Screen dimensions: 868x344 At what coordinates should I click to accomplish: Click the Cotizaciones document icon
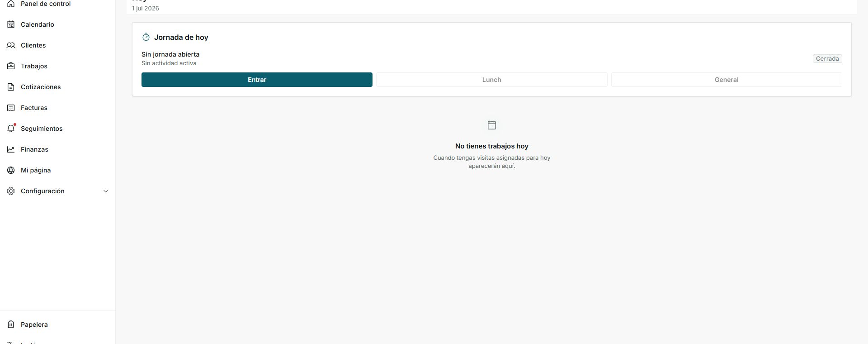tap(11, 87)
